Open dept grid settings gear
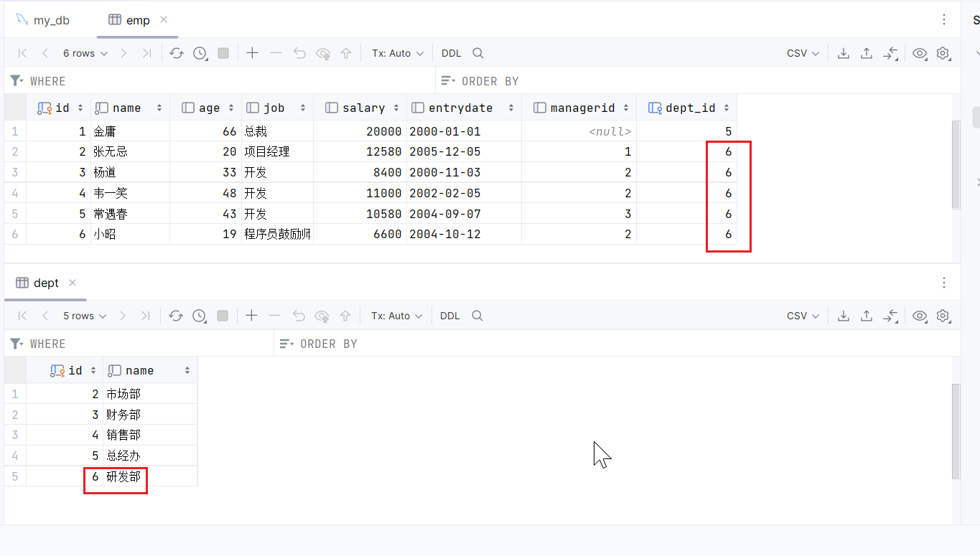The height and width of the screenshot is (556, 980). pyautogui.click(x=943, y=316)
